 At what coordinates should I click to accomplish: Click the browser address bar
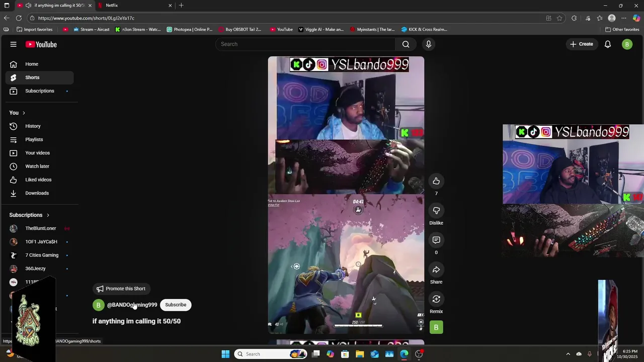[287, 18]
